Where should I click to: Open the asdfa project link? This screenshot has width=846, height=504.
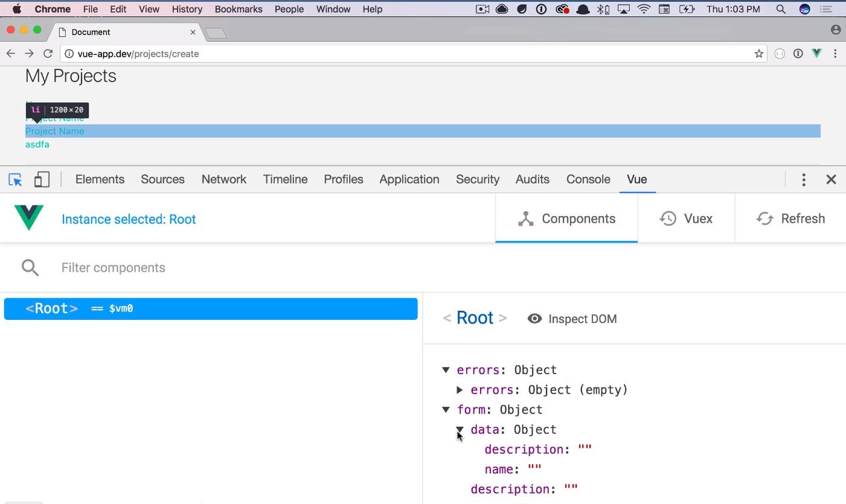[37, 144]
